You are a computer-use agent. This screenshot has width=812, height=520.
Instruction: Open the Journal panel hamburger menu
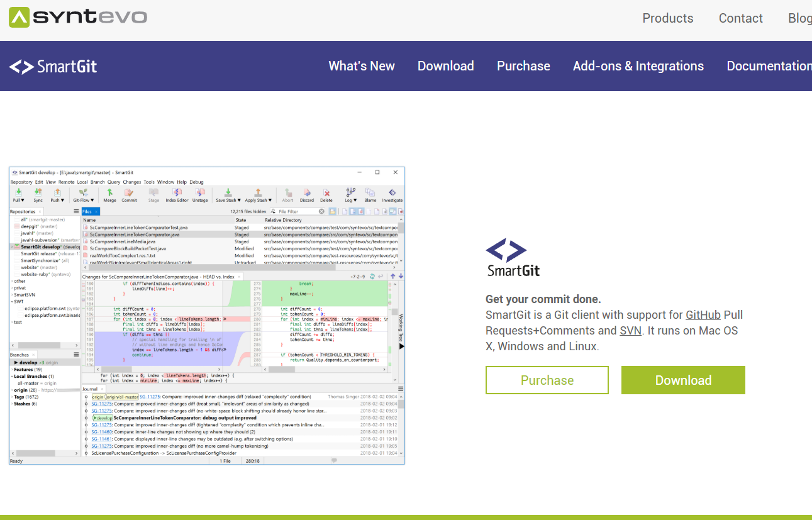click(401, 389)
